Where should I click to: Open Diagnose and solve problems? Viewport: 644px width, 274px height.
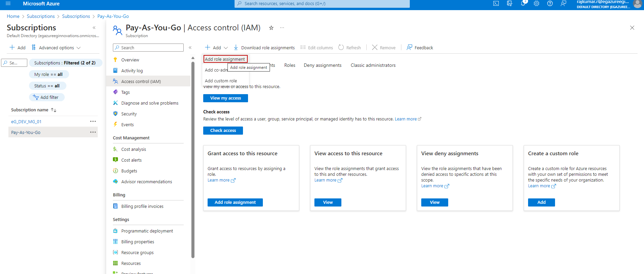[x=150, y=103]
